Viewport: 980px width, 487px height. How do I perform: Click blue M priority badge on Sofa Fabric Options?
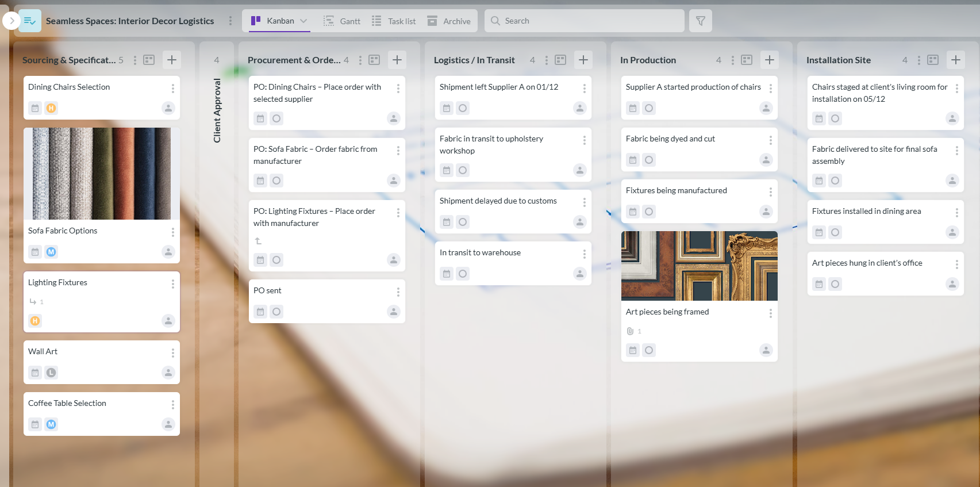coord(51,252)
